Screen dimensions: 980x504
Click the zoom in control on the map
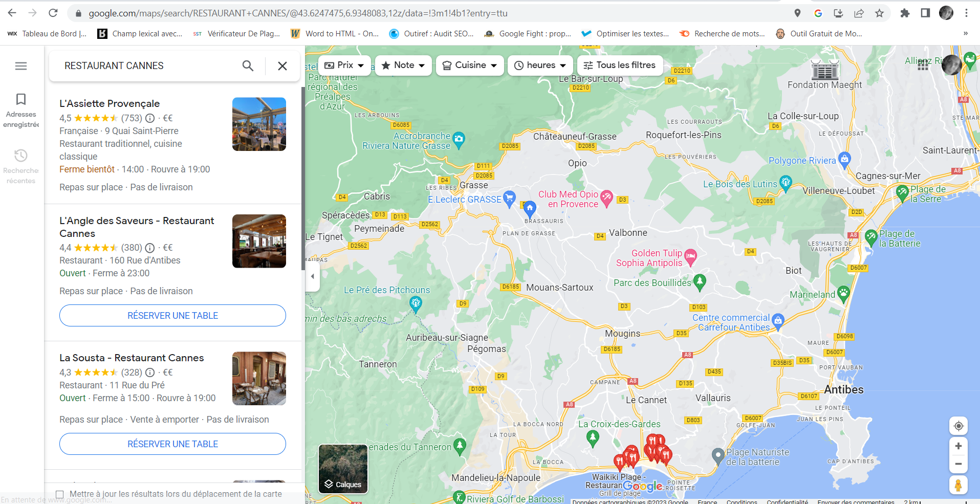coord(958,446)
